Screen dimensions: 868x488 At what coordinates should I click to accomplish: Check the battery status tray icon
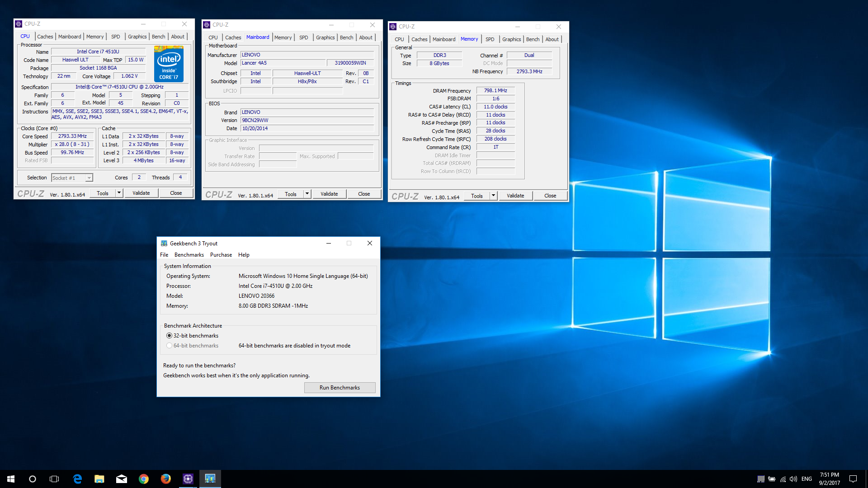772,479
